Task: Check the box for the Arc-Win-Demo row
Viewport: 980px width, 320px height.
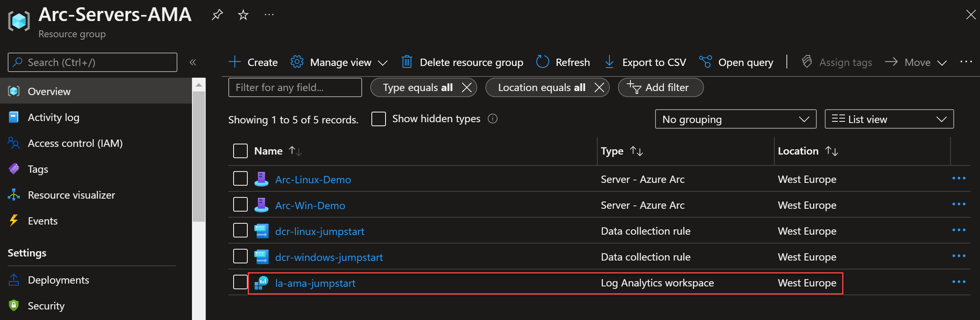Action: click(240, 204)
